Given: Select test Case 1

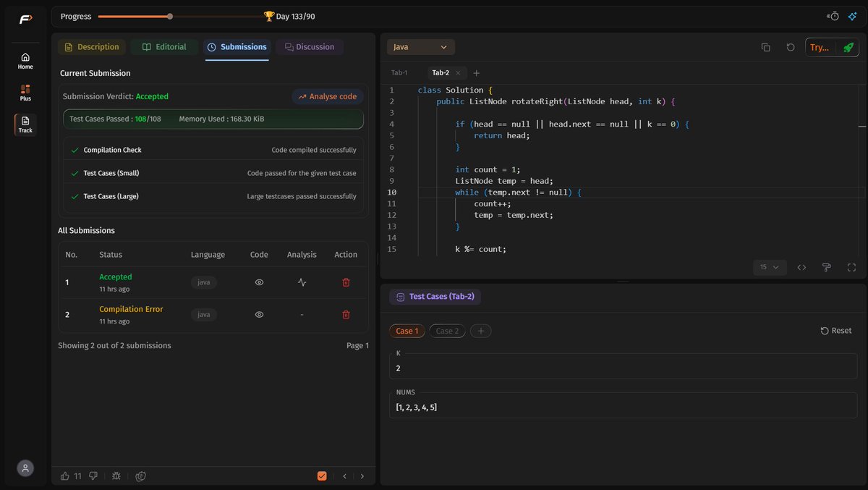Looking at the screenshot, I should coord(407,331).
